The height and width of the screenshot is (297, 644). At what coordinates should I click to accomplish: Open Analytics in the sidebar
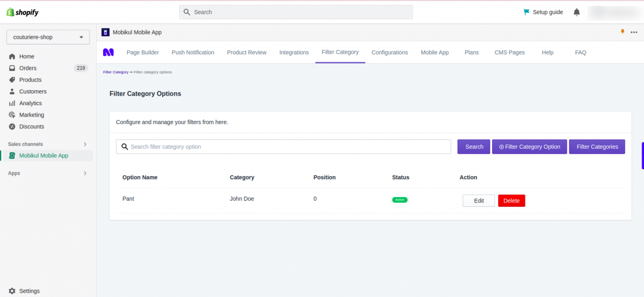pos(31,103)
